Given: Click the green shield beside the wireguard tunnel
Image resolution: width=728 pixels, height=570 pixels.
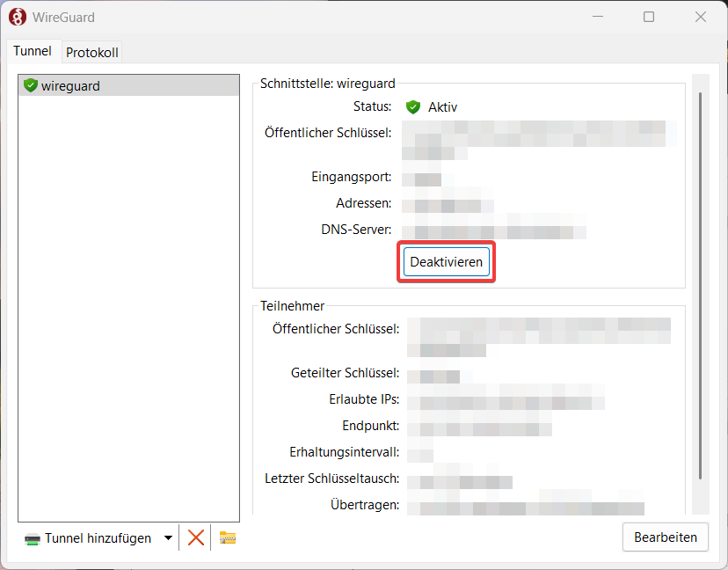Looking at the screenshot, I should [x=31, y=85].
